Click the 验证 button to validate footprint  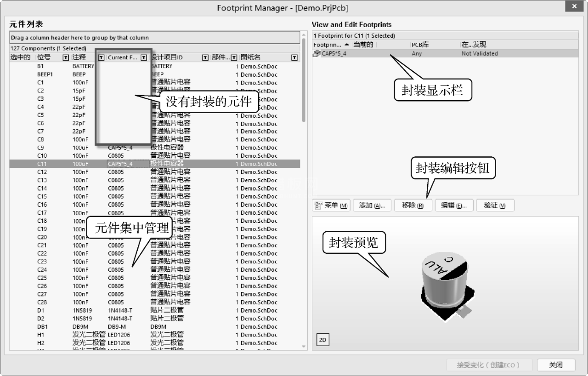pos(495,205)
